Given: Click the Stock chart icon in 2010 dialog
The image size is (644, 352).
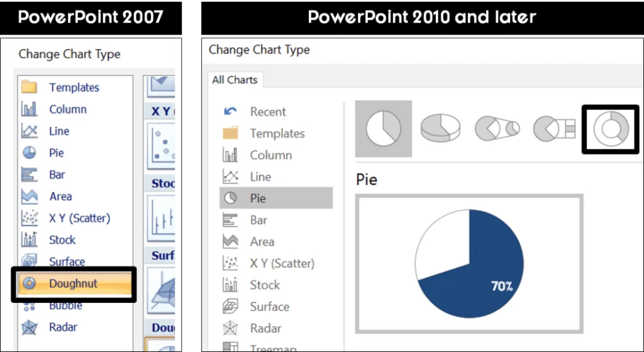Looking at the screenshot, I should click(x=230, y=285).
